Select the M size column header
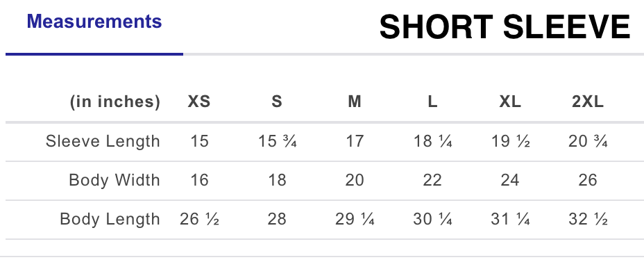The height and width of the screenshot is (260, 644). click(355, 101)
